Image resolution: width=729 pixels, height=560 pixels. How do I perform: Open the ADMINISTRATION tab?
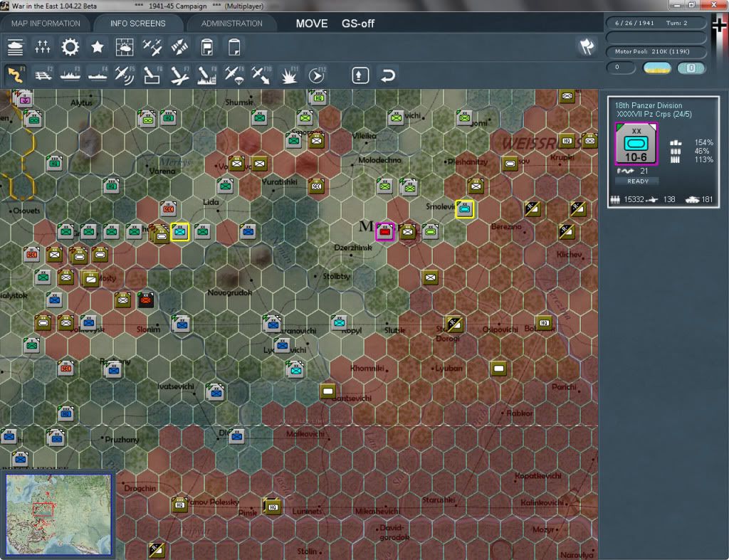click(x=231, y=23)
